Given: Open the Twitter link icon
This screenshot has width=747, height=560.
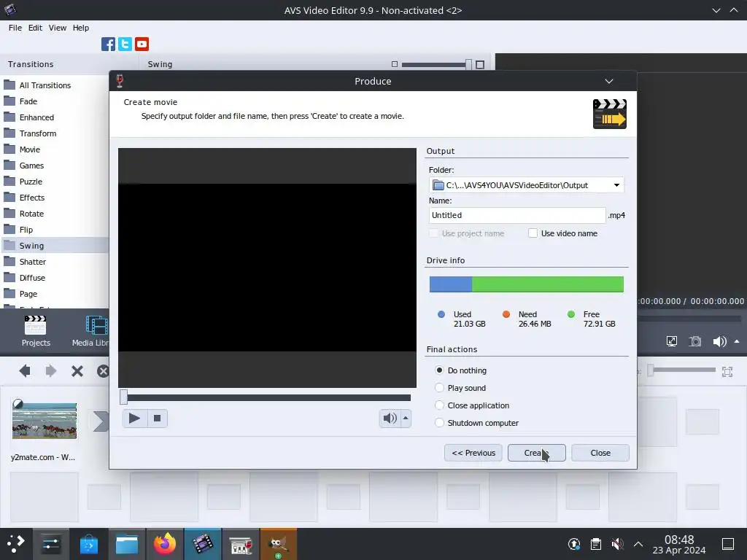Looking at the screenshot, I should point(125,44).
